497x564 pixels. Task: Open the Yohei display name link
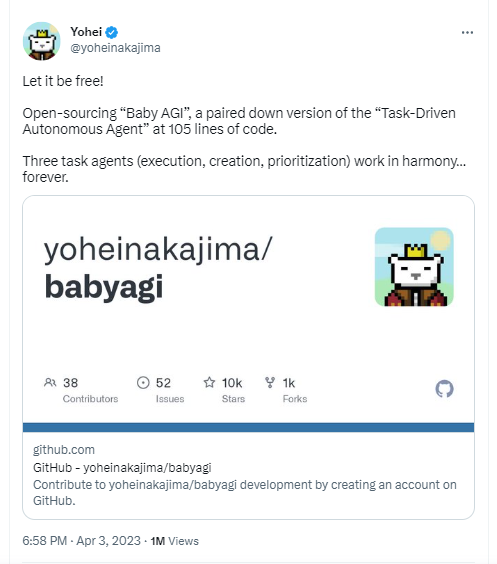click(x=86, y=32)
